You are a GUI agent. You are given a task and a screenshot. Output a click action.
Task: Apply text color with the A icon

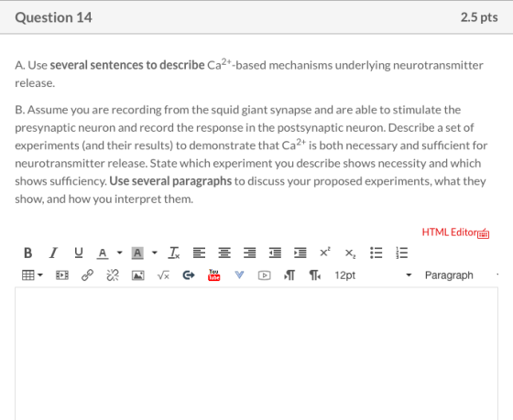click(x=103, y=253)
